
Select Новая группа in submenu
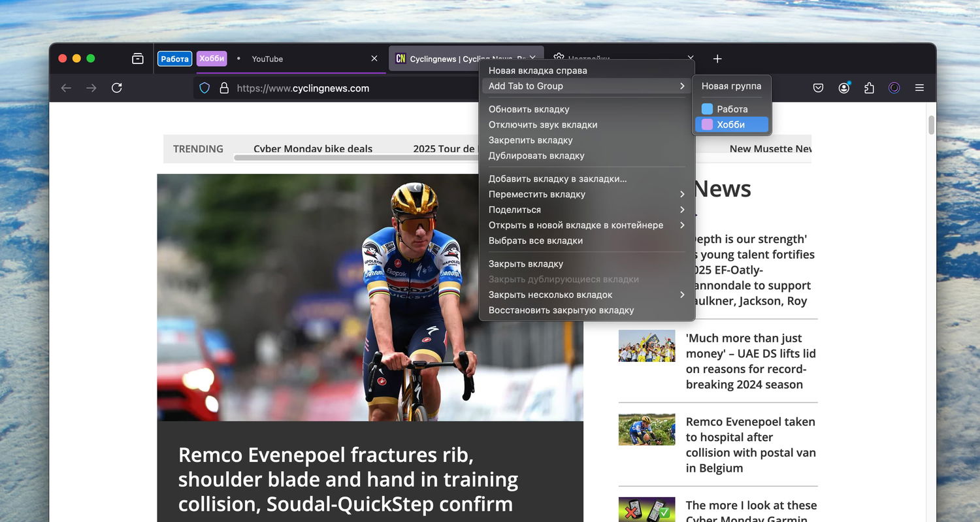(732, 86)
